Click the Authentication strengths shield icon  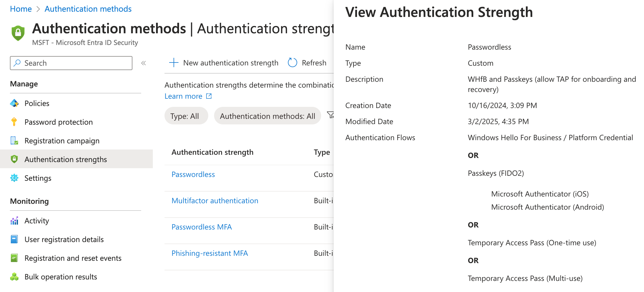coord(14,159)
